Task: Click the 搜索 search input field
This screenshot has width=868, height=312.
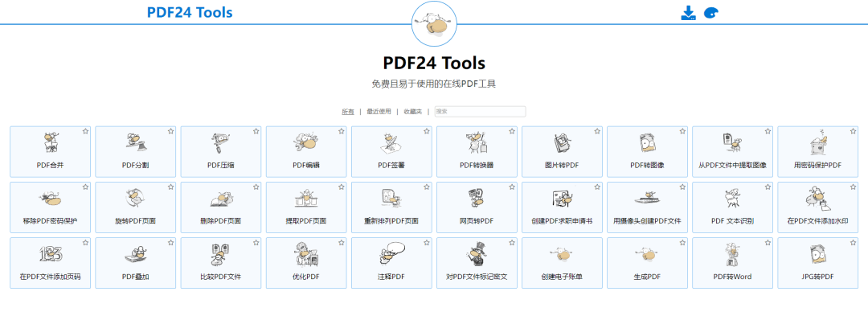Action: pos(480,112)
